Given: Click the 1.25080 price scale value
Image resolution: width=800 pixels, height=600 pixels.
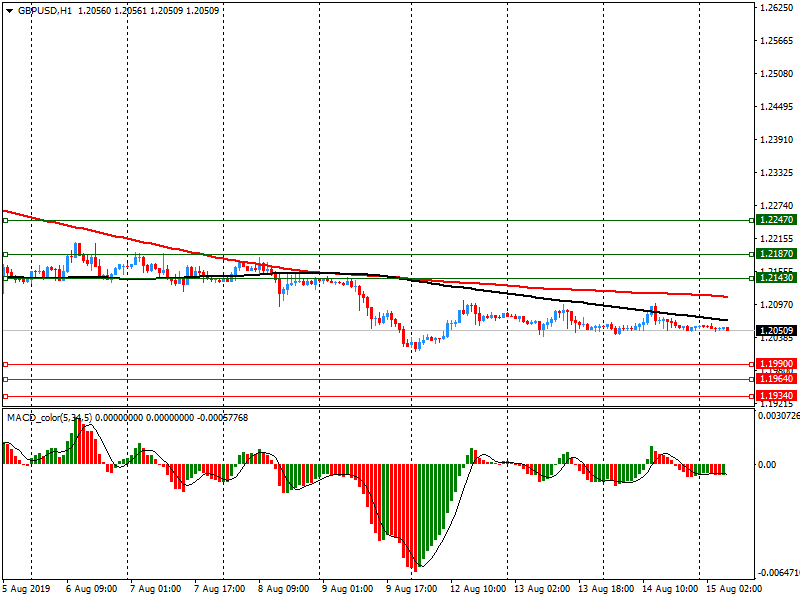Looking at the screenshot, I should tap(777, 74).
